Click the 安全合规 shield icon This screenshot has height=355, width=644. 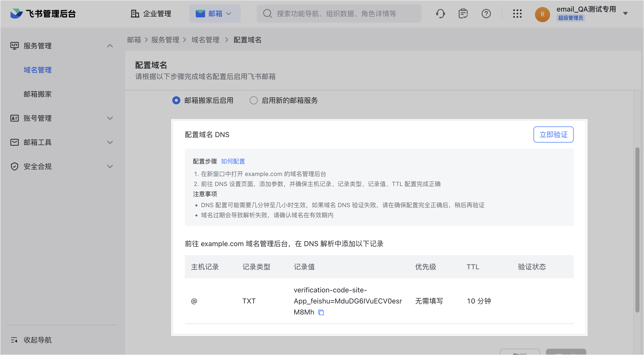(14, 166)
